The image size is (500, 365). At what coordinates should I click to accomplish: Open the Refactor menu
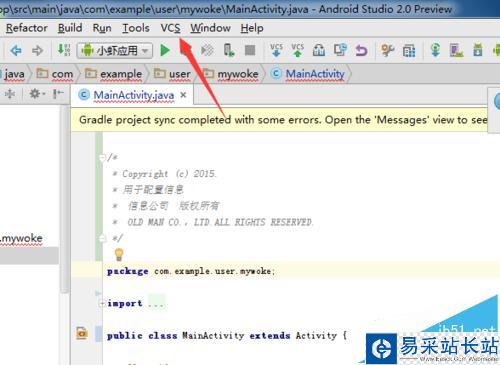[x=26, y=28]
